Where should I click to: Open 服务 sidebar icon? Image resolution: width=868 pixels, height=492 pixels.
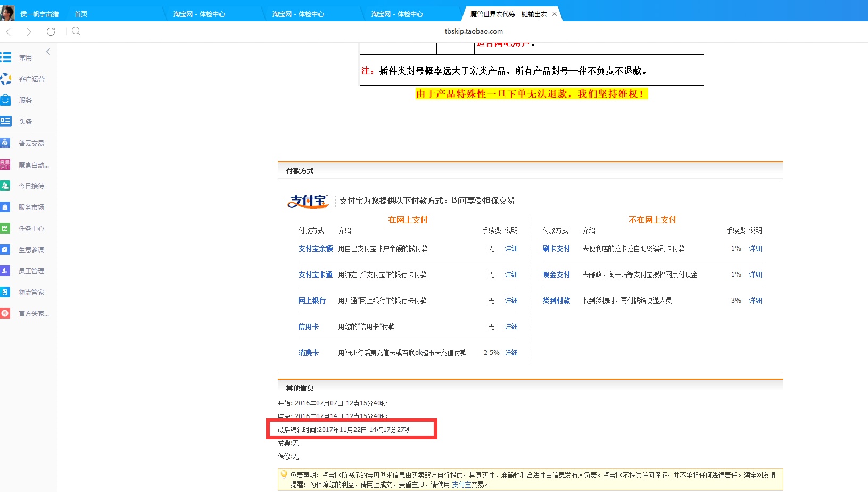[x=5, y=100]
